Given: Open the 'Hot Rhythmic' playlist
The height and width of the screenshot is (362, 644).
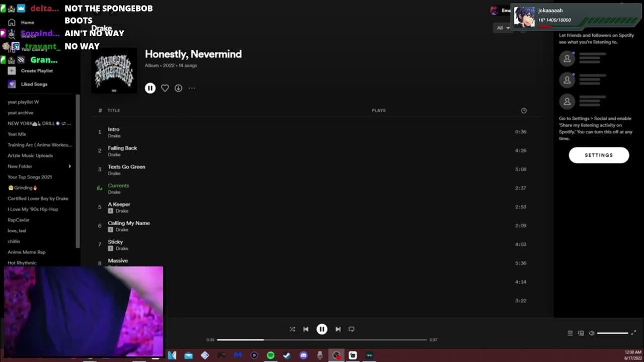Looking at the screenshot, I should [x=22, y=262].
